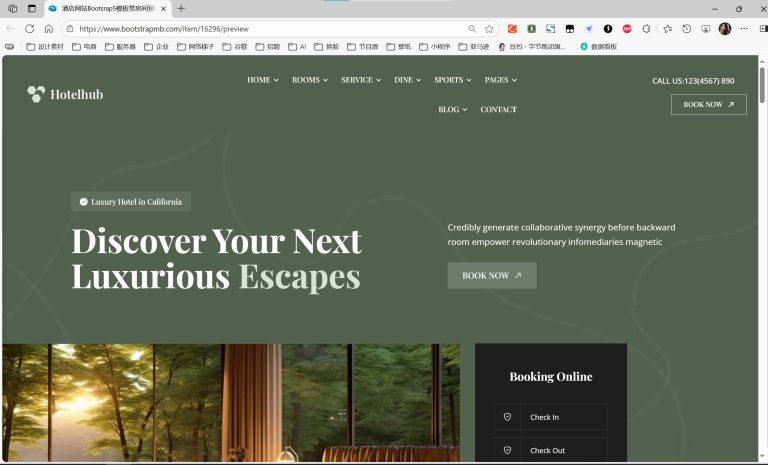Click the Hotelhub logo
This screenshot has height=465, width=768.
pos(65,94)
